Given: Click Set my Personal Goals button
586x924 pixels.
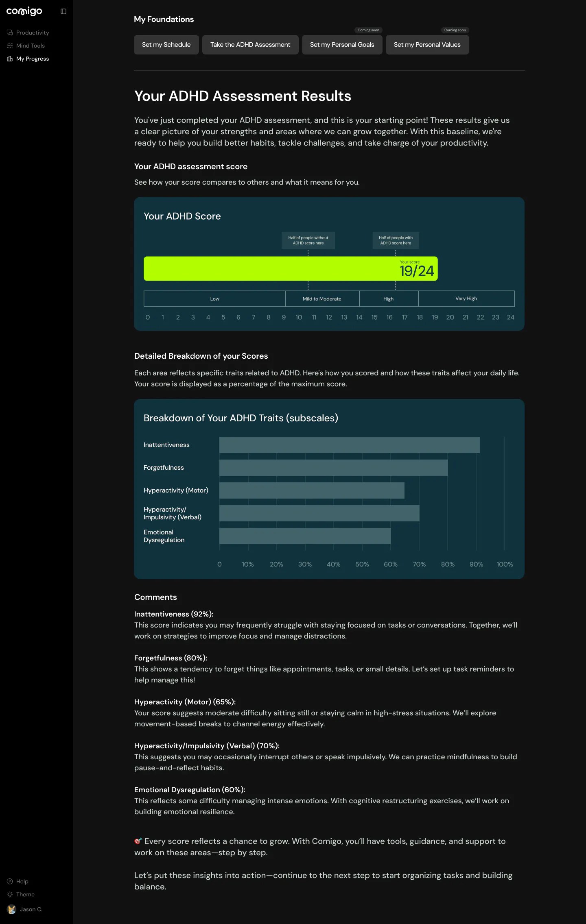Looking at the screenshot, I should point(342,45).
